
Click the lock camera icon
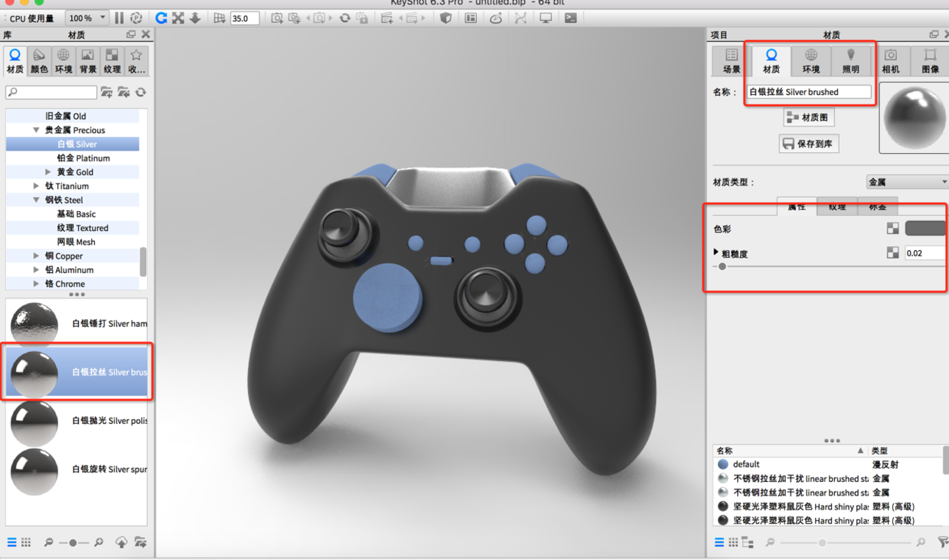pos(362,18)
